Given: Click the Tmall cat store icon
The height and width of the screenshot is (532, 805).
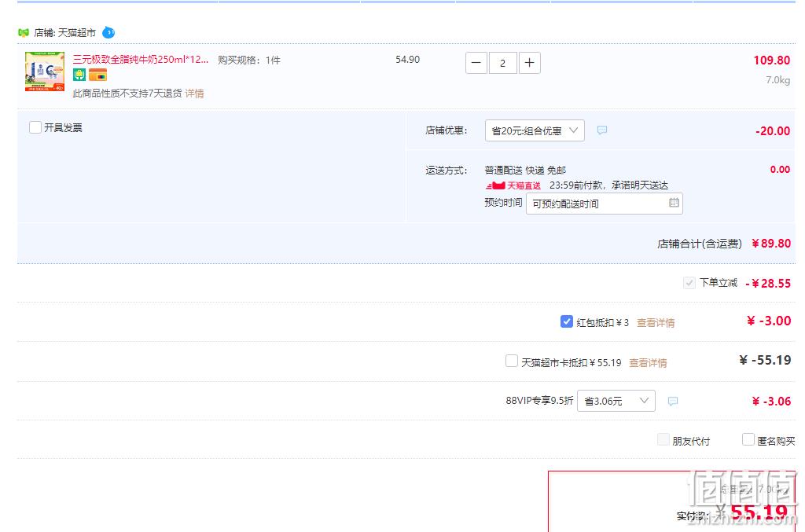Looking at the screenshot, I should (x=23, y=33).
